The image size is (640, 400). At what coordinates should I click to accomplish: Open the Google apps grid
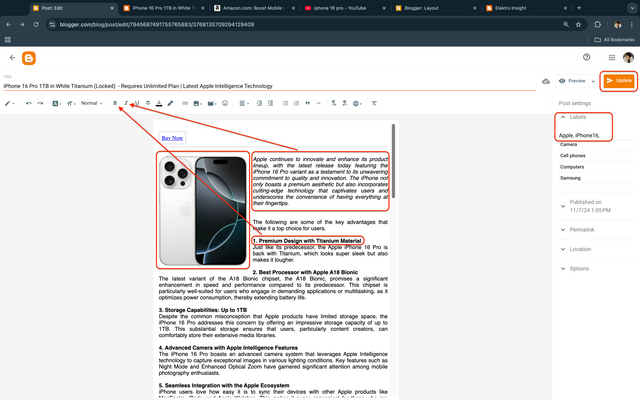[611, 58]
